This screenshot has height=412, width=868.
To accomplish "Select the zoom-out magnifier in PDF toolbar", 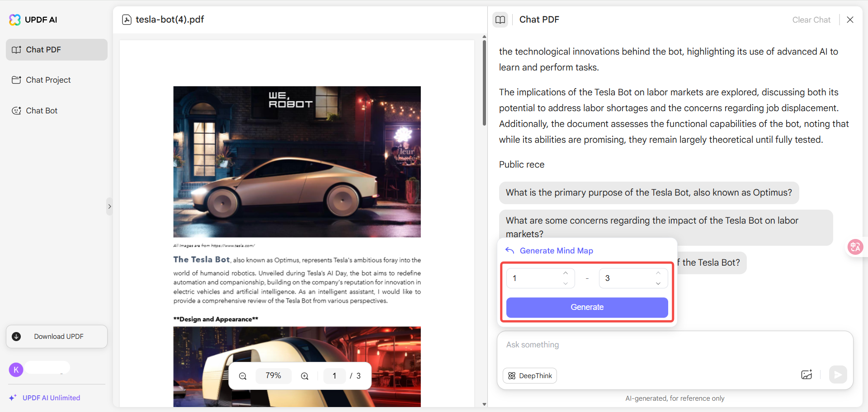I will [x=243, y=375].
